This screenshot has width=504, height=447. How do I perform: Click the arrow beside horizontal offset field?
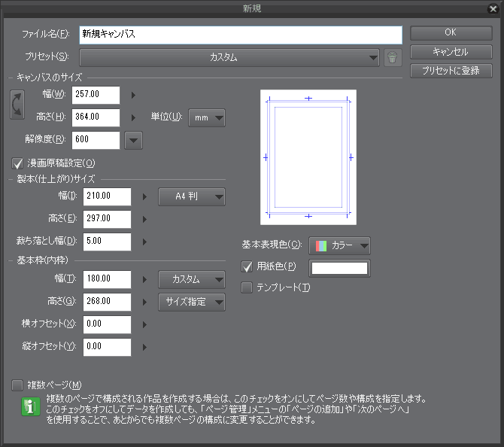[145, 324]
